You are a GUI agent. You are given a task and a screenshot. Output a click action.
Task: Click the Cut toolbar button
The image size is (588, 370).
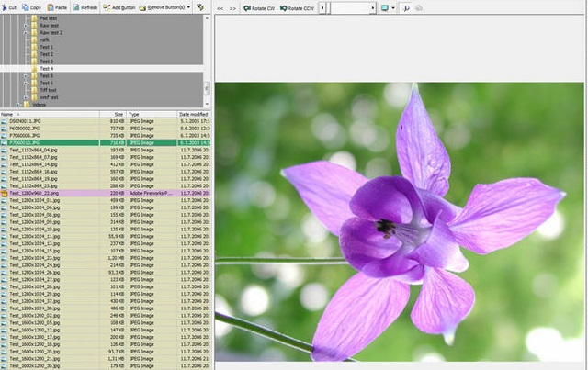pos(9,7)
